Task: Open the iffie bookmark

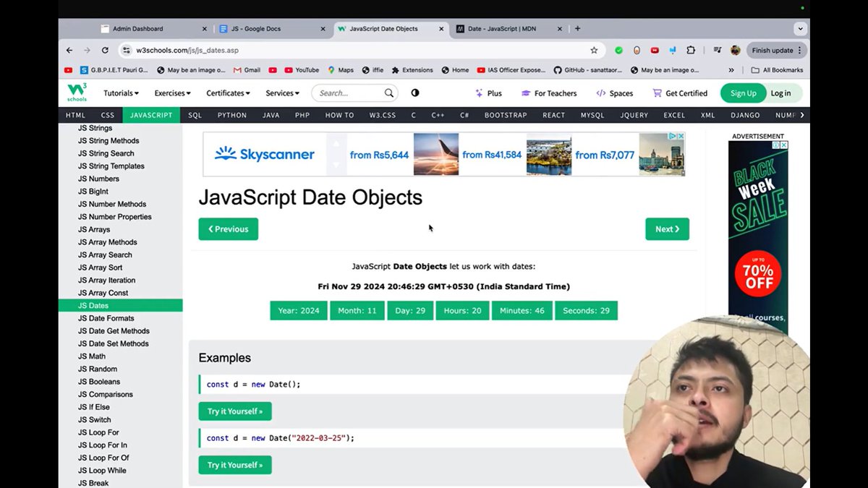Action: [373, 70]
